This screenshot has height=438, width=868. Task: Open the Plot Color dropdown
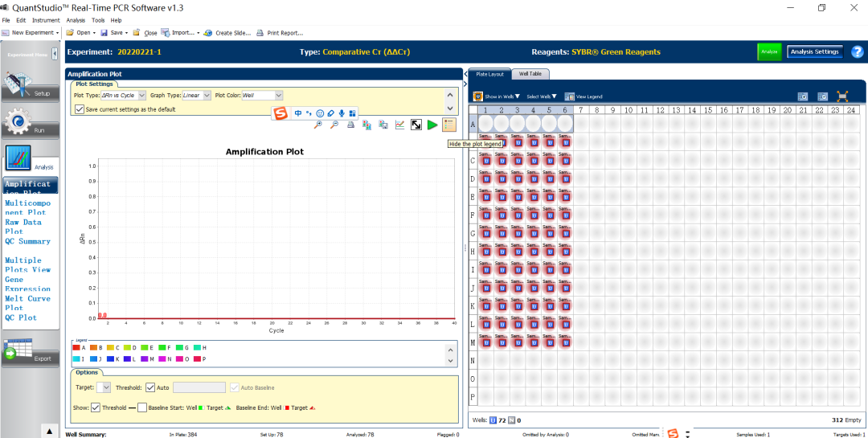262,96
